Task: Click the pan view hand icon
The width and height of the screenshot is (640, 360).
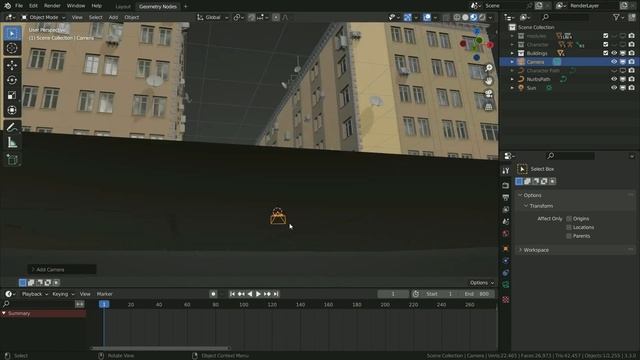Action: pos(489,81)
